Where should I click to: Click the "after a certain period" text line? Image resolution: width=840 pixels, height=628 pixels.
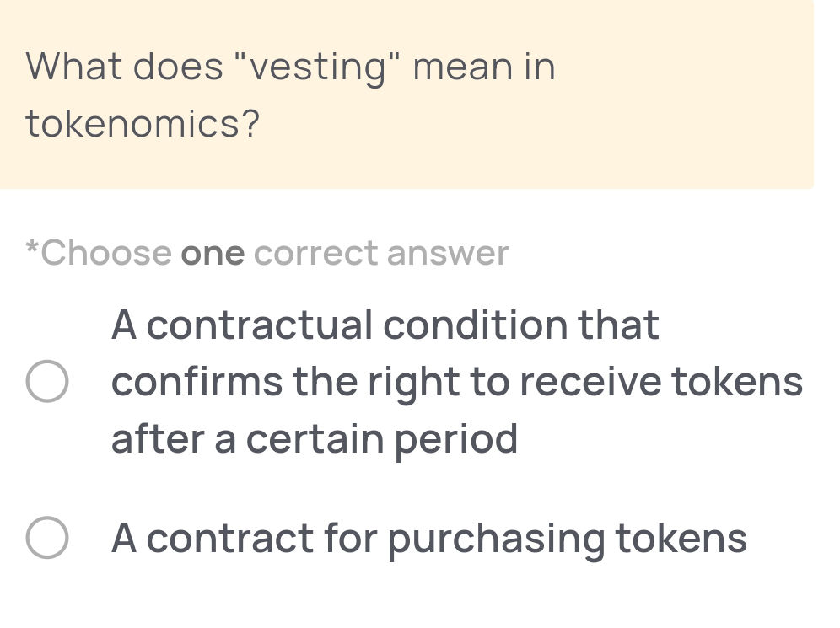point(315,439)
